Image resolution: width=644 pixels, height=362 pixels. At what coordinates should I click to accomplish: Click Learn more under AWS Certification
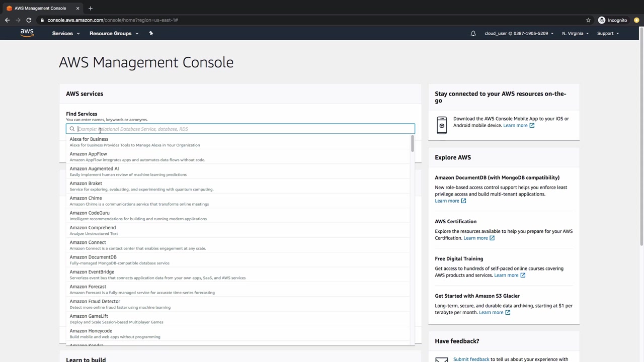[x=475, y=238]
